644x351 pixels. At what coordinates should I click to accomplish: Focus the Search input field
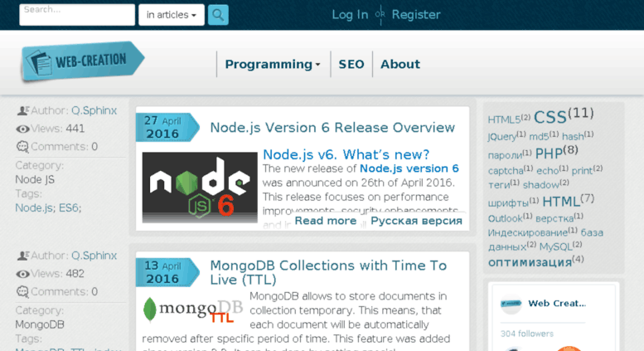77,15
